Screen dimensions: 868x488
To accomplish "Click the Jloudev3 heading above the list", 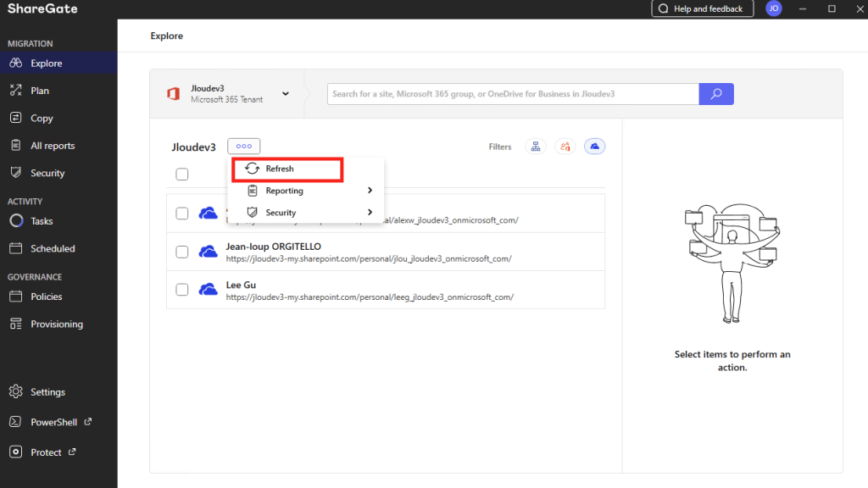I will [x=194, y=147].
